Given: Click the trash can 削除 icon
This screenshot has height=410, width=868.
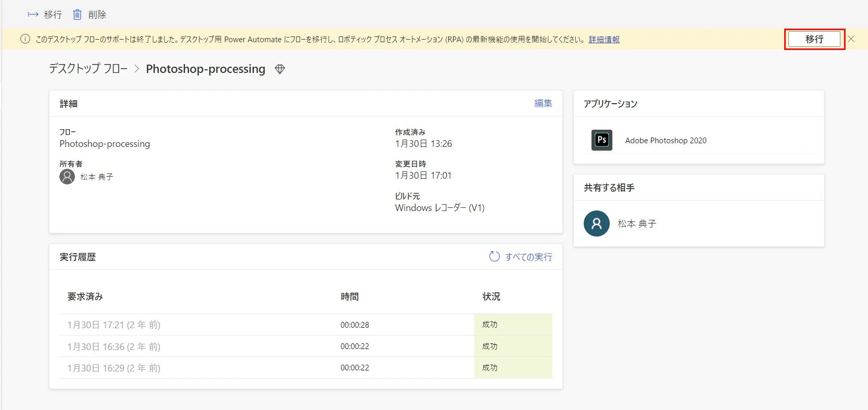Looking at the screenshot, I should click(x=77, y=15).
